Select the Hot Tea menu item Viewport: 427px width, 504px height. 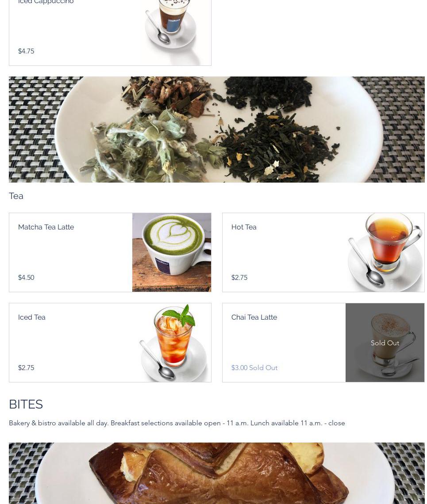click(323, 252)
